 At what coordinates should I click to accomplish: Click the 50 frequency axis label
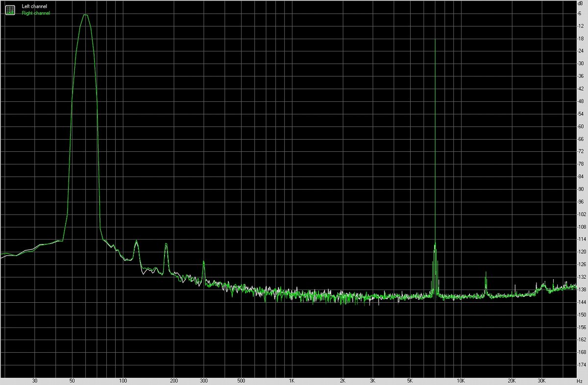click(x=72, y=381)
